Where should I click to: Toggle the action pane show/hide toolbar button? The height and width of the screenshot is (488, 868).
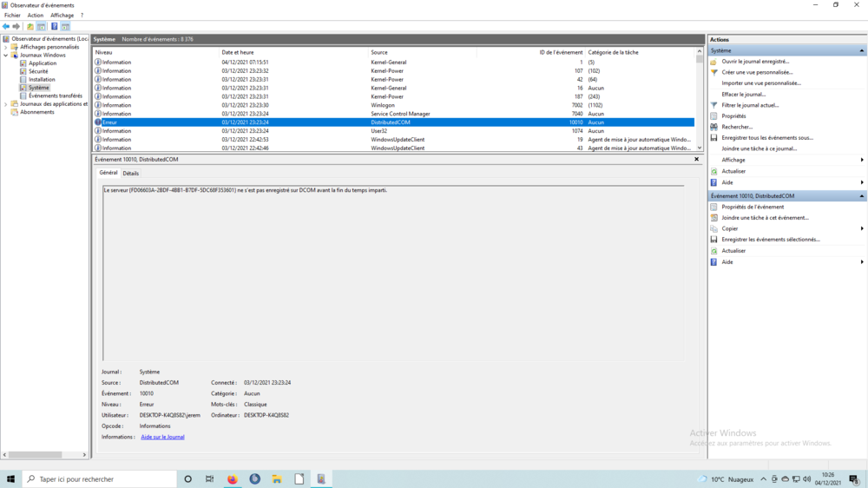coord(65,27)
